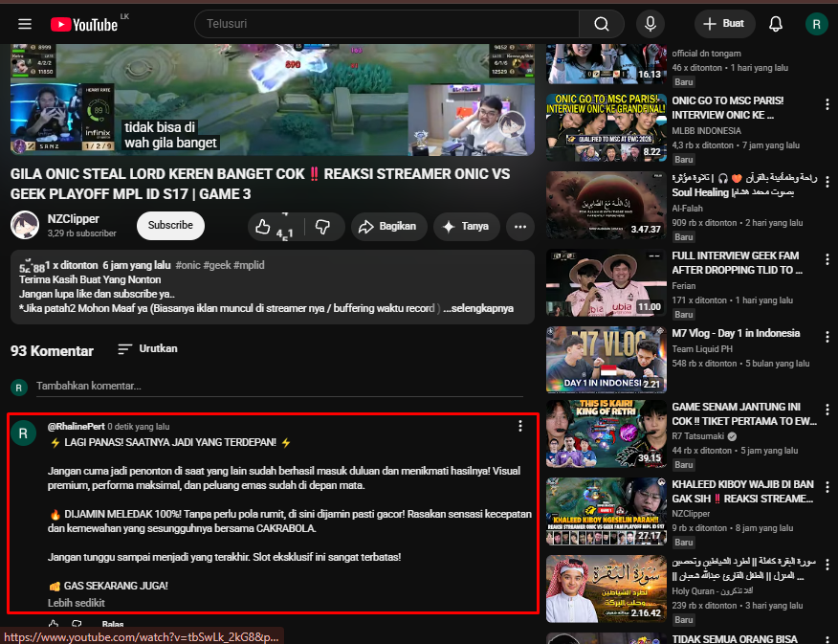Open ONIC GO TO MSC PARIS thumbnail
This screenshot has height=644, width=838.
[x=606, y=127]
